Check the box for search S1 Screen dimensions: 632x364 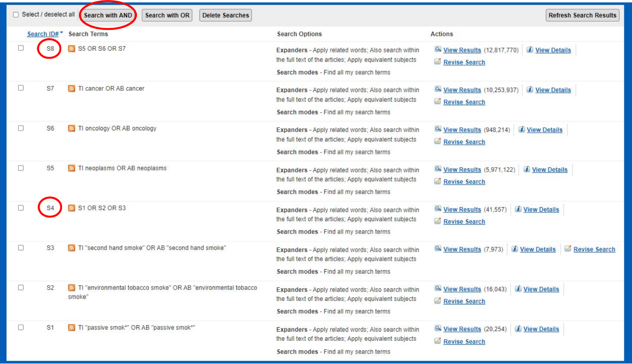click(21, 327)
